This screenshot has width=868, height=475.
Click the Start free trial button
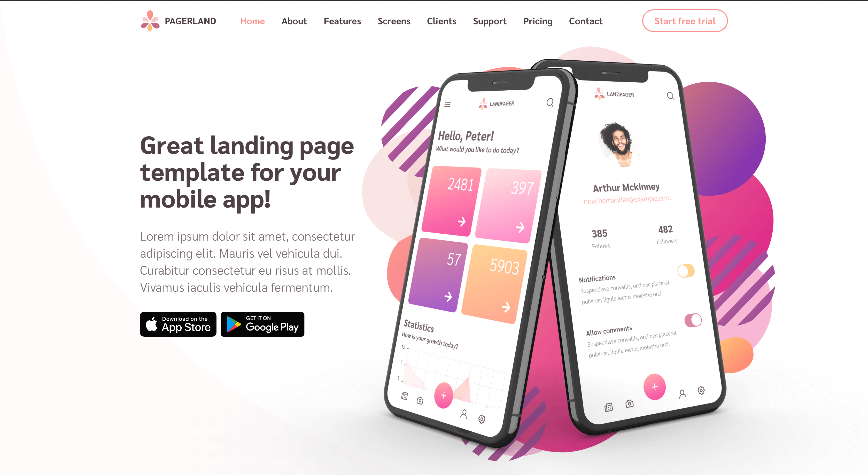[685, 21]
